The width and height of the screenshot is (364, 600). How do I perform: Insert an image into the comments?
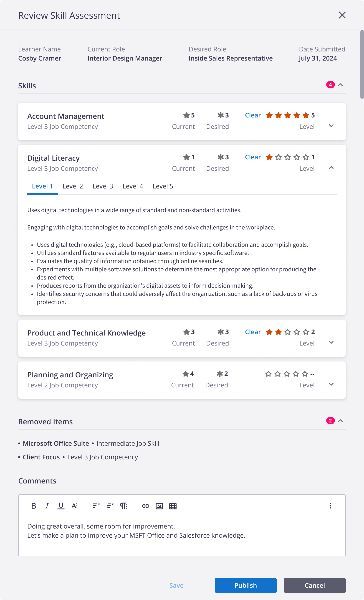coord(159,506)
